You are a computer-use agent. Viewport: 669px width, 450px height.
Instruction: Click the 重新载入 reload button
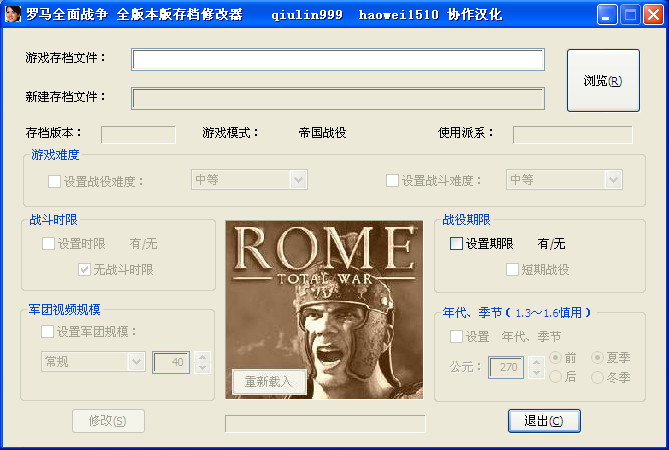tap(269, 381)
